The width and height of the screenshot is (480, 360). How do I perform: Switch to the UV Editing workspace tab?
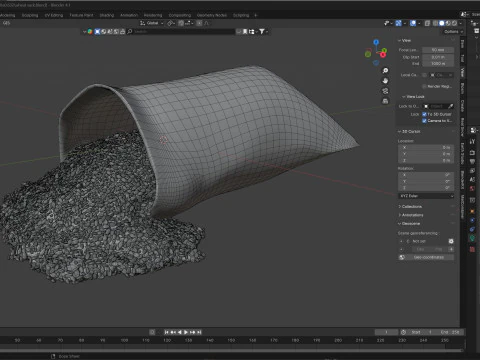coord(54,15)
